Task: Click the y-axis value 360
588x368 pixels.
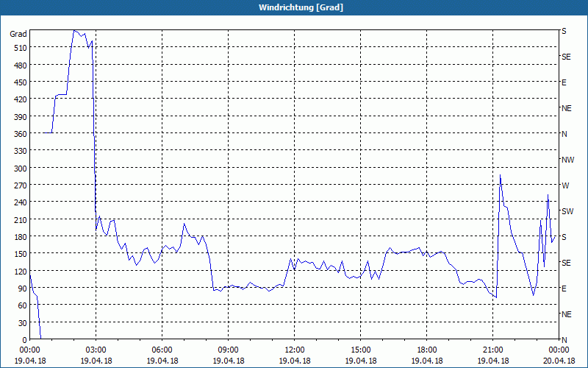Action: (20, 134)
